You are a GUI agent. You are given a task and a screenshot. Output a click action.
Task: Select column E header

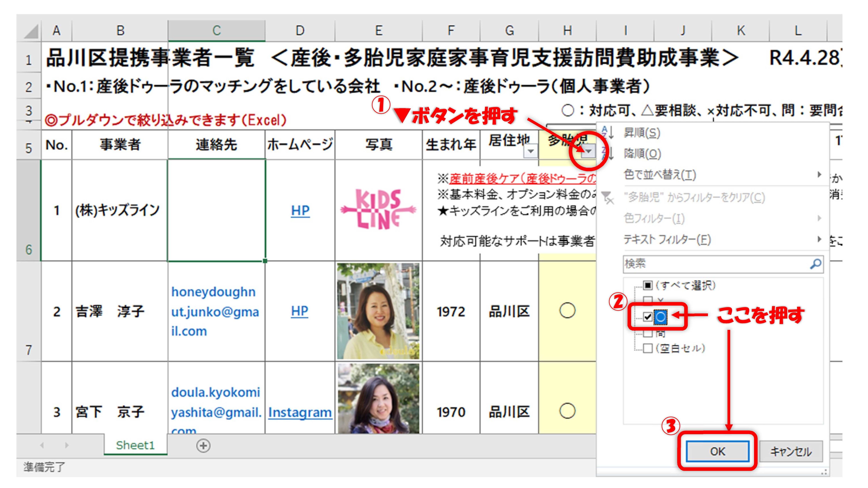(379, 31)
